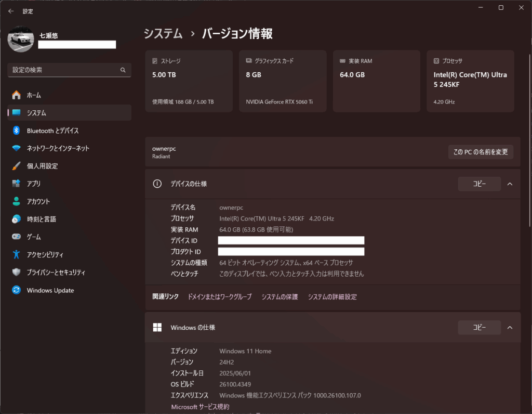Click the user profile avatar picture
Image resolution: width=532 pixels, height=414 pixels.
21,40
